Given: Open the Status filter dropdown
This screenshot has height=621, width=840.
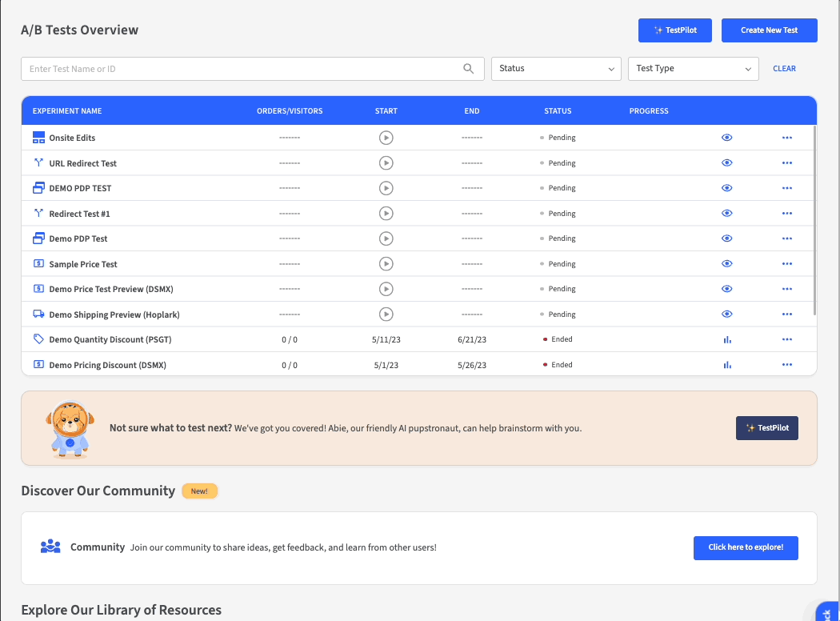Looking at the screenshot, I should [x=556, y=69].
